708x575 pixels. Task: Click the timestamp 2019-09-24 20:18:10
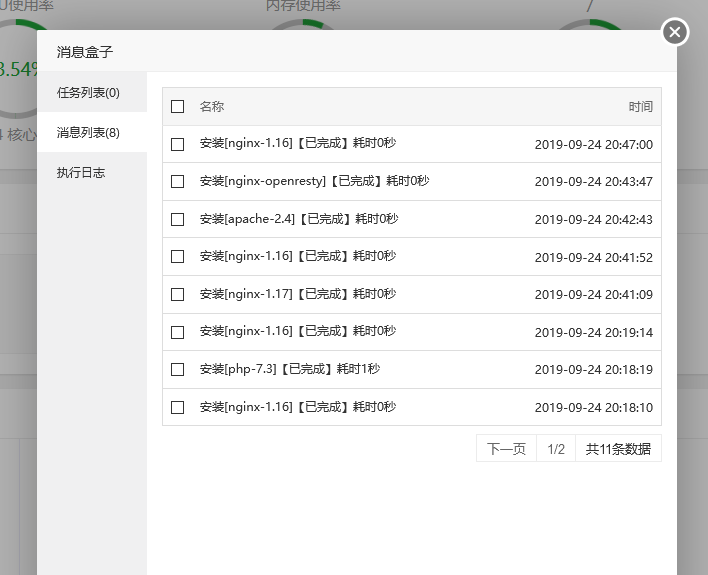pyautogui.click(x=594, y=407)
